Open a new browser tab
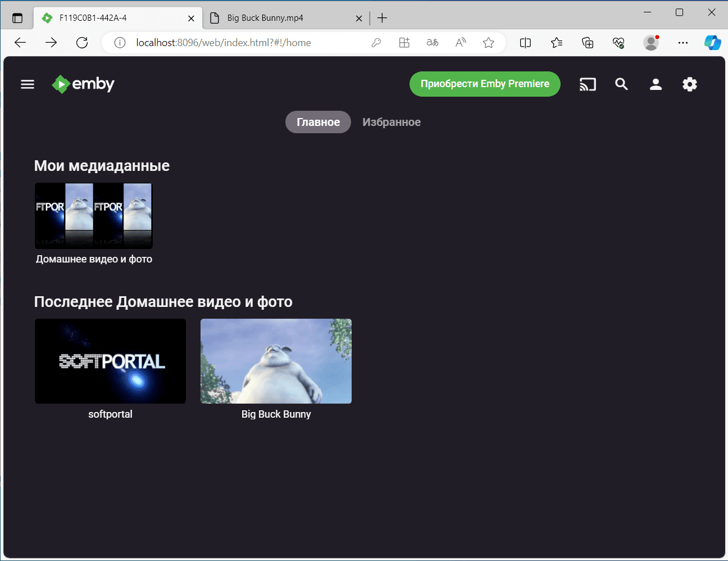 pos(382,18)
